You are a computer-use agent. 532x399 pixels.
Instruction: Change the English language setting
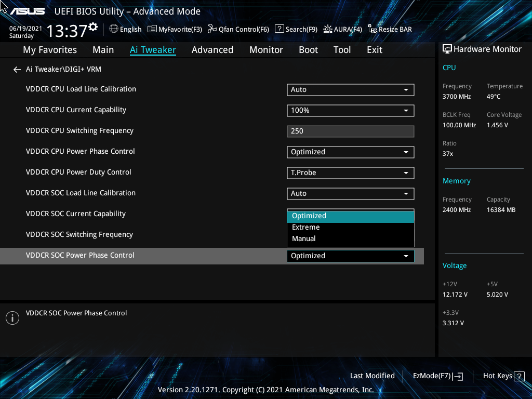click(125, 29)
